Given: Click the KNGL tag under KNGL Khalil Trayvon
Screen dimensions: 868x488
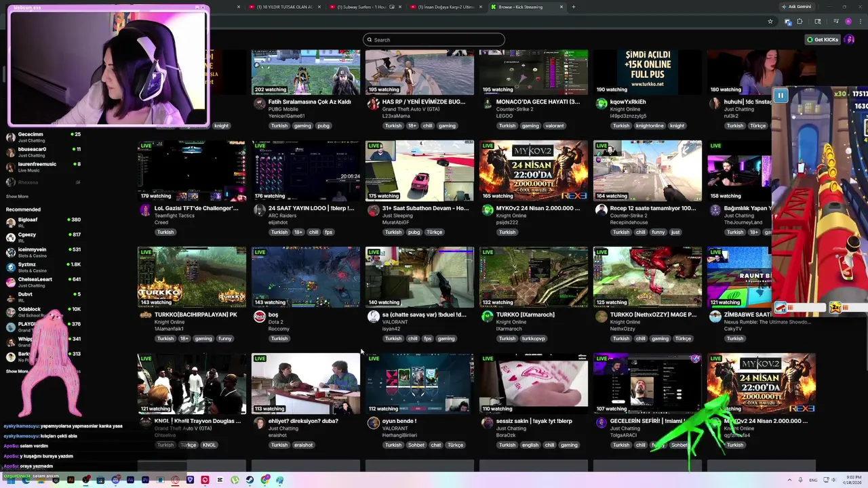Looking at the screenshot, I should (x=209, y=445).
